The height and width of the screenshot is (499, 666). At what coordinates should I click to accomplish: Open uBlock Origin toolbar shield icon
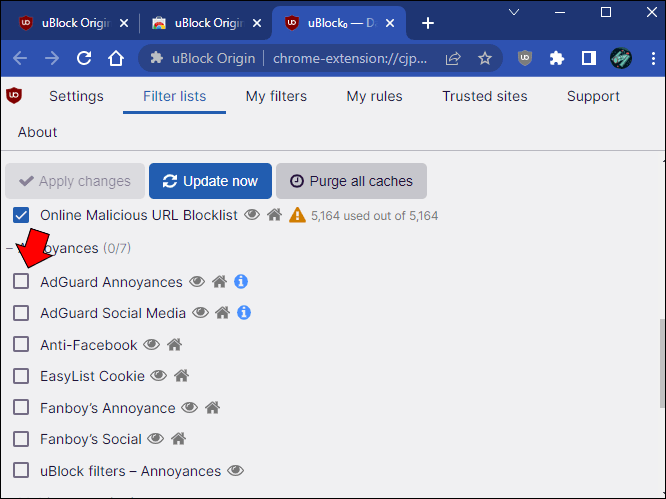pos(525,58)
